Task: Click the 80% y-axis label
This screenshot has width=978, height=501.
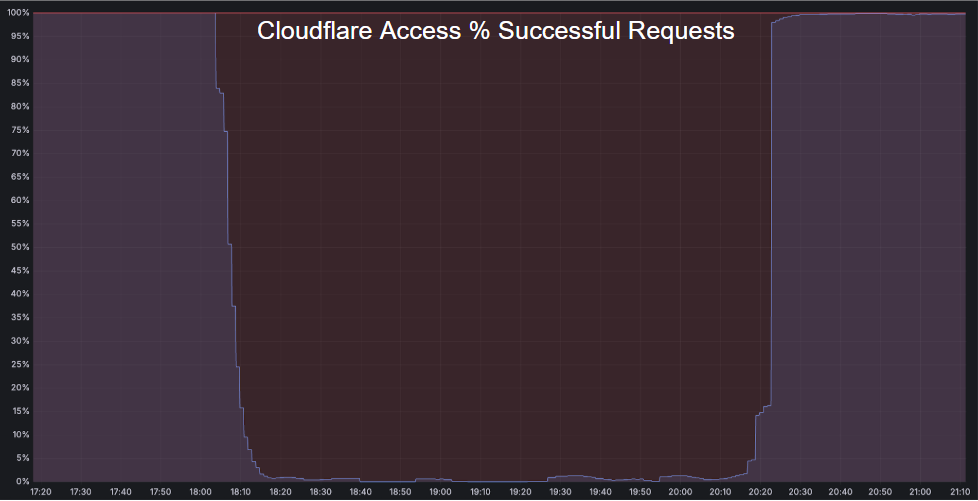Action: [21, 106]
